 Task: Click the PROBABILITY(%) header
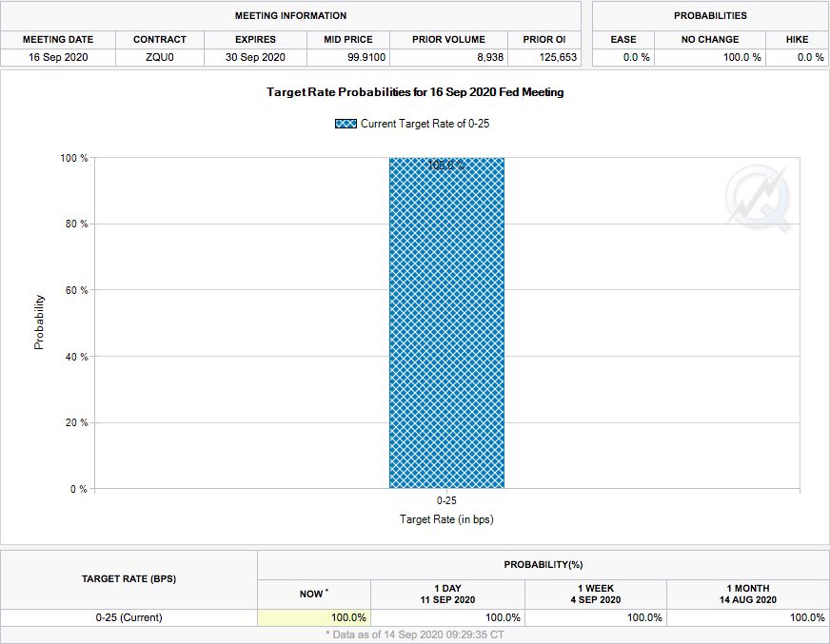(543, 565)
